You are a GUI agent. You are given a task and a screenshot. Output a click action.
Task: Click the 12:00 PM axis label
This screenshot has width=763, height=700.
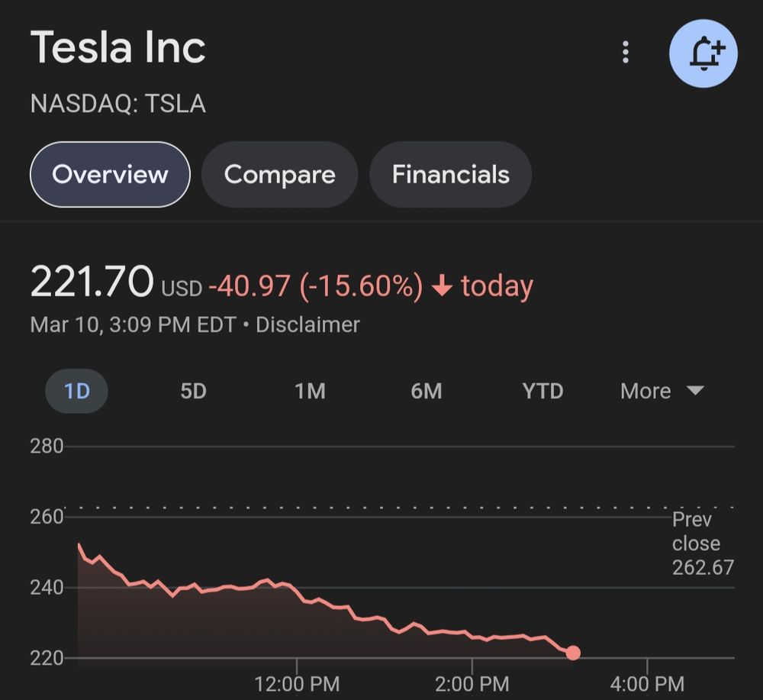297,682
